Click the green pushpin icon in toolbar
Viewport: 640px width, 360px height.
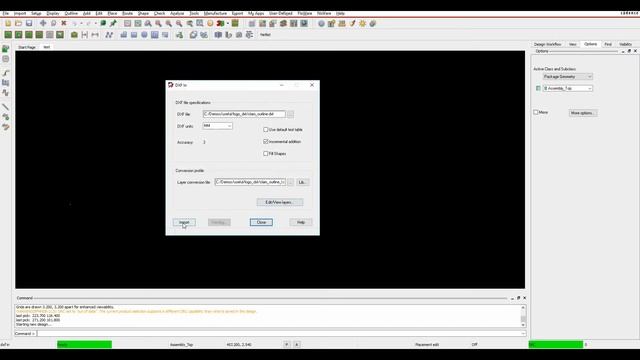click(113, 23)
